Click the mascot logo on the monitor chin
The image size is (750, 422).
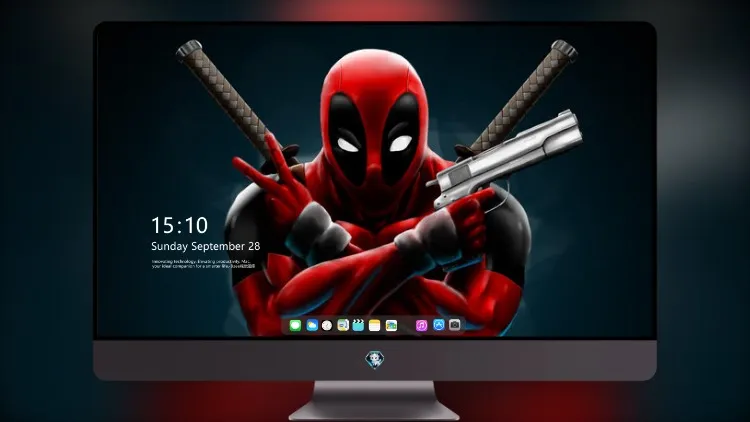[x=375, y=360]
